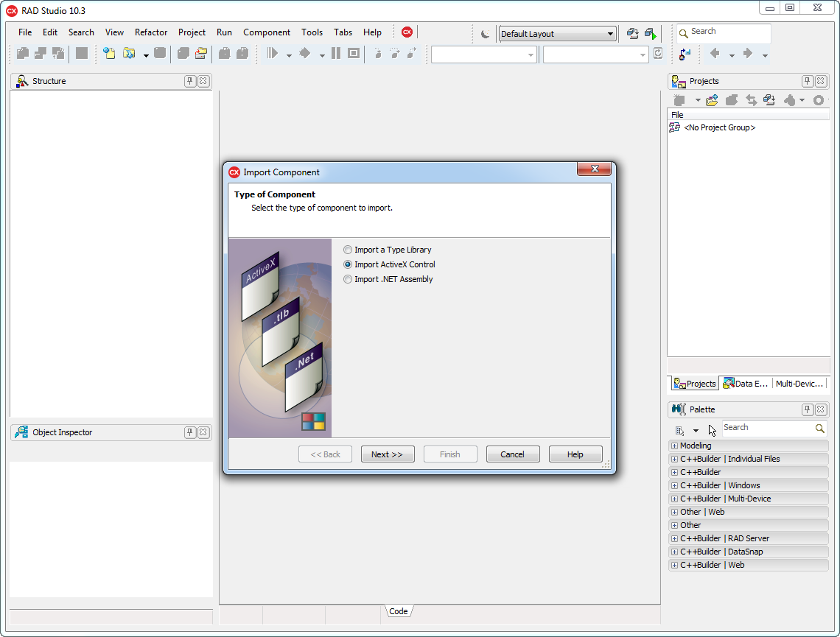The image size is (840, 637).
Task: Pin the Palette panel
Action: (807, 409)
